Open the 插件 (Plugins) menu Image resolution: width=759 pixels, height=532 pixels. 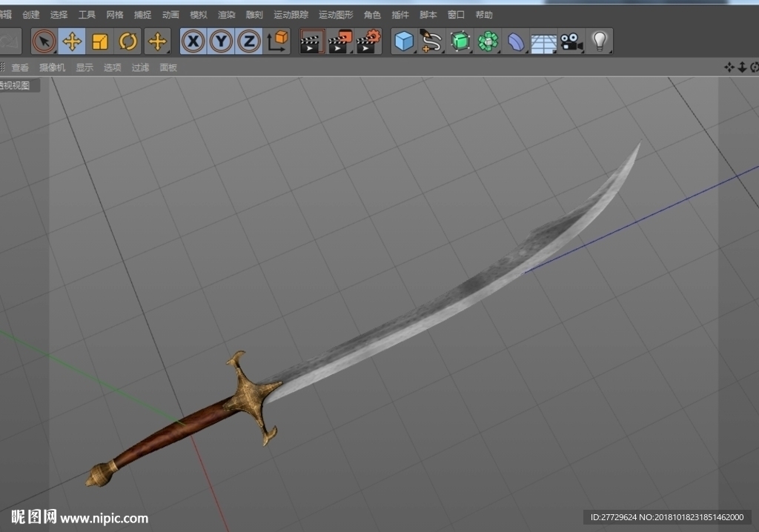tap(400, 15)
